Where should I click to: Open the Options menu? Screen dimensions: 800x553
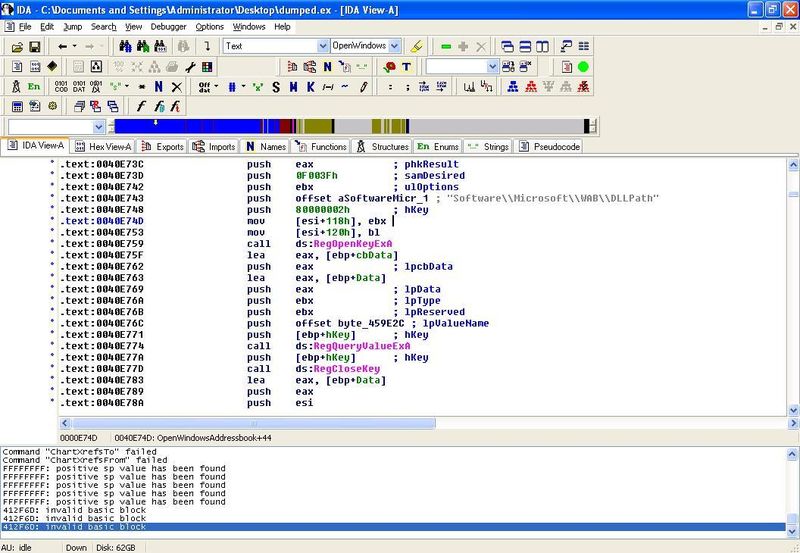tap(210, 27)
